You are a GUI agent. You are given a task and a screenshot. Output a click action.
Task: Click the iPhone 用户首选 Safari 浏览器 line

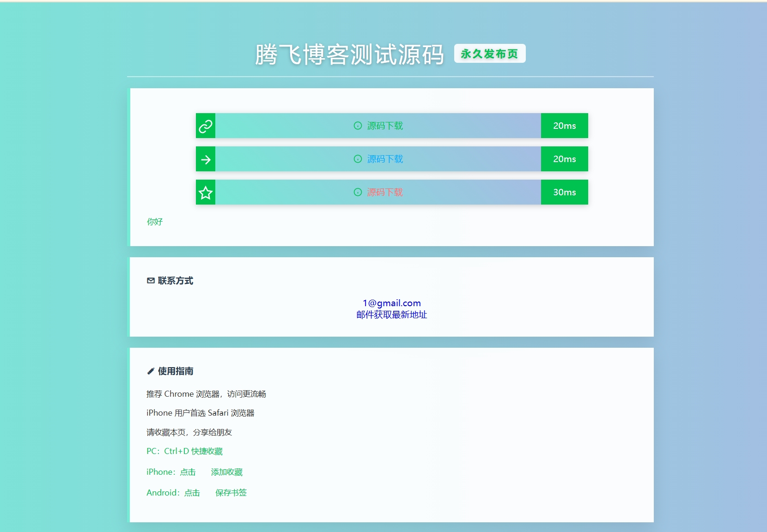pos(201,413)
